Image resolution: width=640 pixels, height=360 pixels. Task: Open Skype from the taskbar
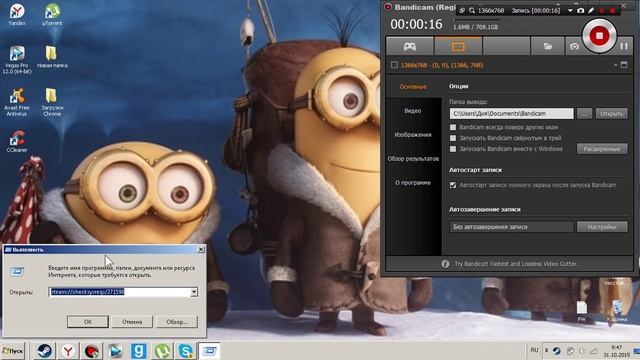[x=186, y=351]
